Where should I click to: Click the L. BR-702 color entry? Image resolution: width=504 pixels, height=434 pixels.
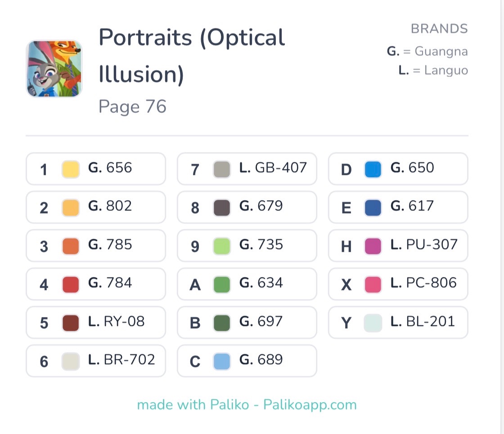[96, 361]
